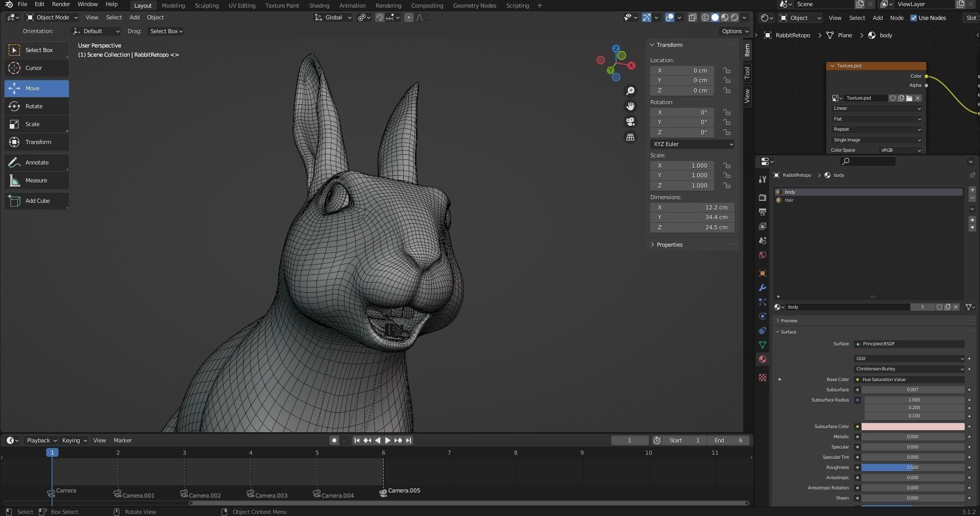Open Global transform orientation dropdown
Screen dimensions: 980x516
click(333, 17)
